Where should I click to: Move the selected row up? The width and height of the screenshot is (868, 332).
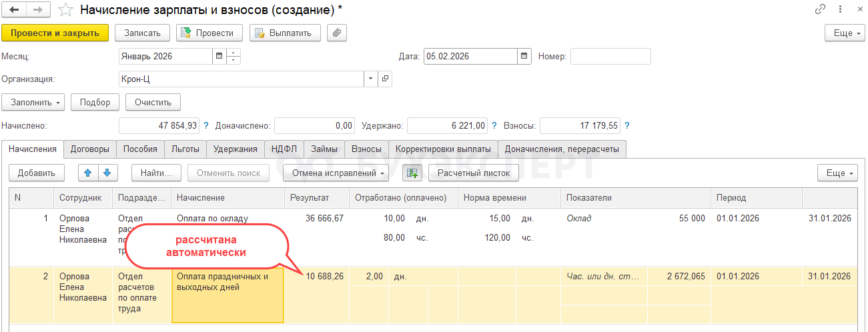[x=87, y=173]
